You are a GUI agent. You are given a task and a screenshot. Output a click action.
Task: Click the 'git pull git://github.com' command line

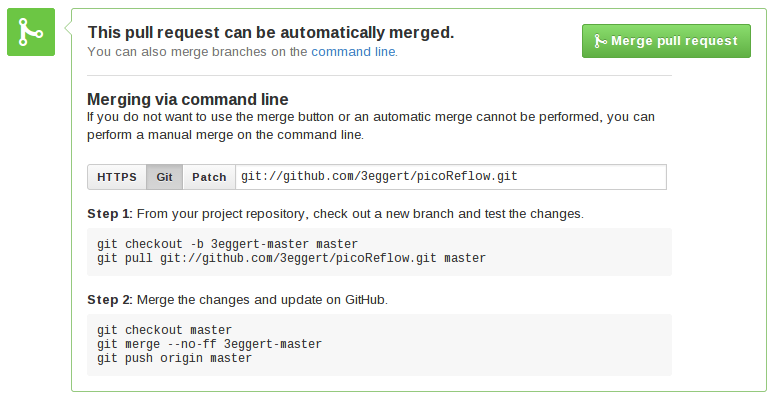tap(291, 258)
